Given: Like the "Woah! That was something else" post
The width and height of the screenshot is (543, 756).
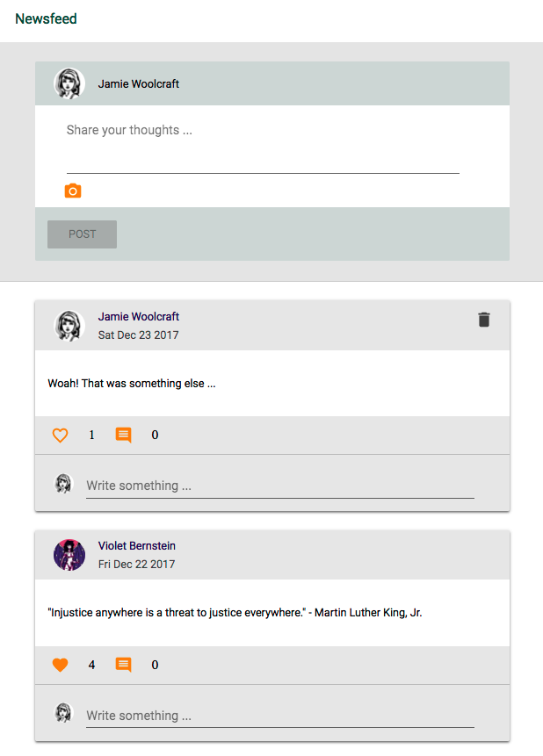Looking at the screenshot, I should click(x=60, y=435).
